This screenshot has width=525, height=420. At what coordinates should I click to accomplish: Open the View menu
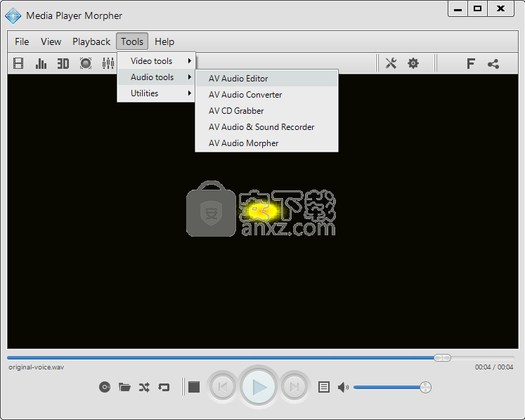point(51,41)
